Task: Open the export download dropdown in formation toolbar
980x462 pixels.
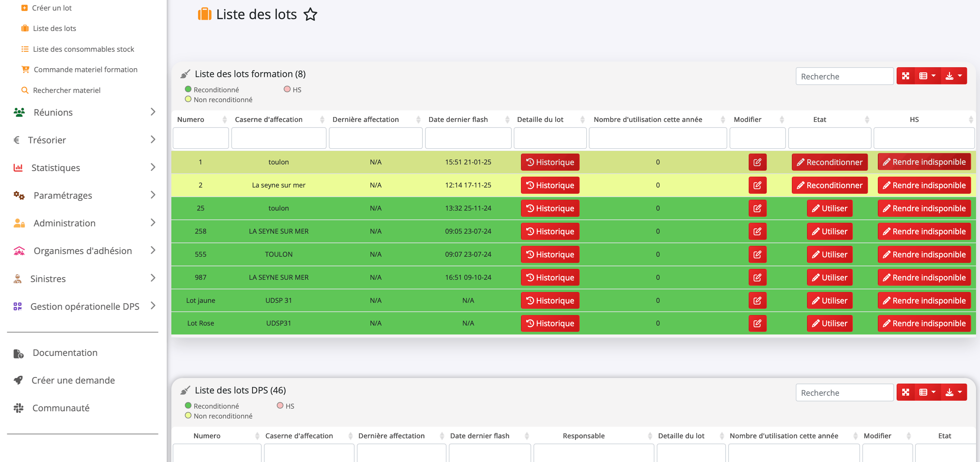Action: click(x=954, y=76)
